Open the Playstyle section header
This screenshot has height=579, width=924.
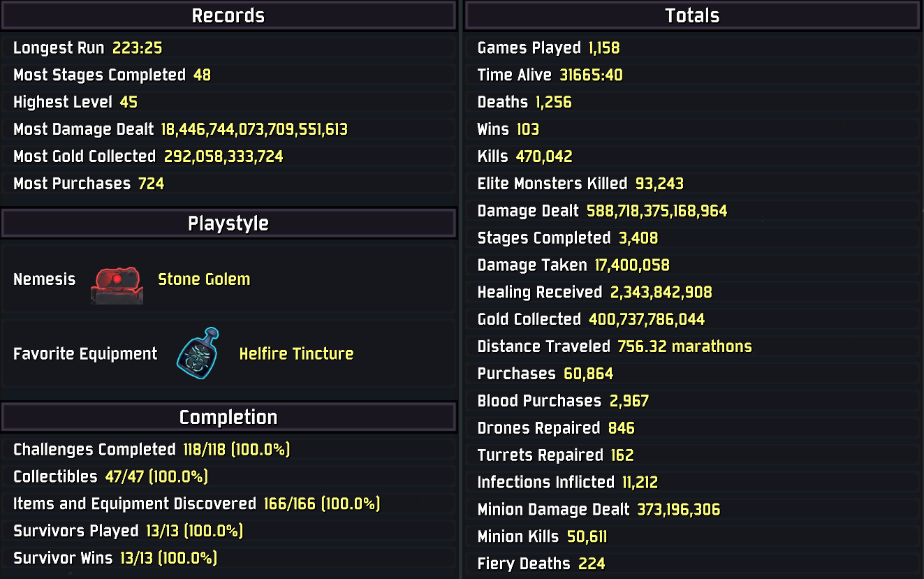coord(228,223)
